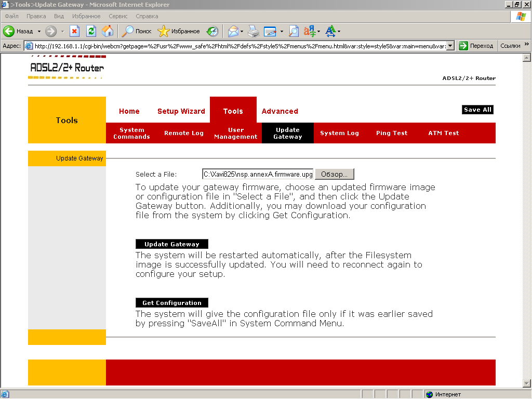This screenshot has height=399, width=532.
Task: Open Remote Log submenu item
Action: pyautogui.click(x=184, y=133)
